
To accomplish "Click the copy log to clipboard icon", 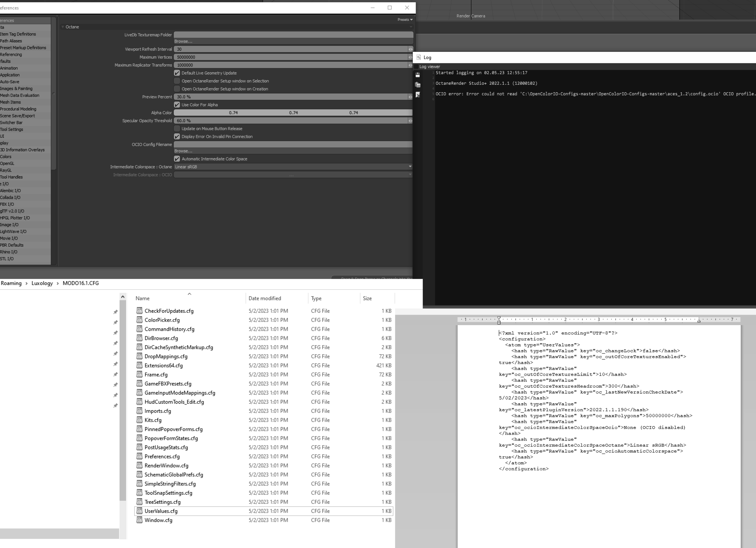I will pyautogui.click(x=418, y=85).
